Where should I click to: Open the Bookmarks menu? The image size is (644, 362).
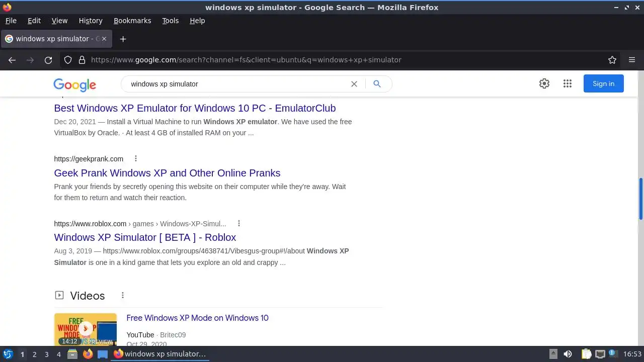coord(132,21)
